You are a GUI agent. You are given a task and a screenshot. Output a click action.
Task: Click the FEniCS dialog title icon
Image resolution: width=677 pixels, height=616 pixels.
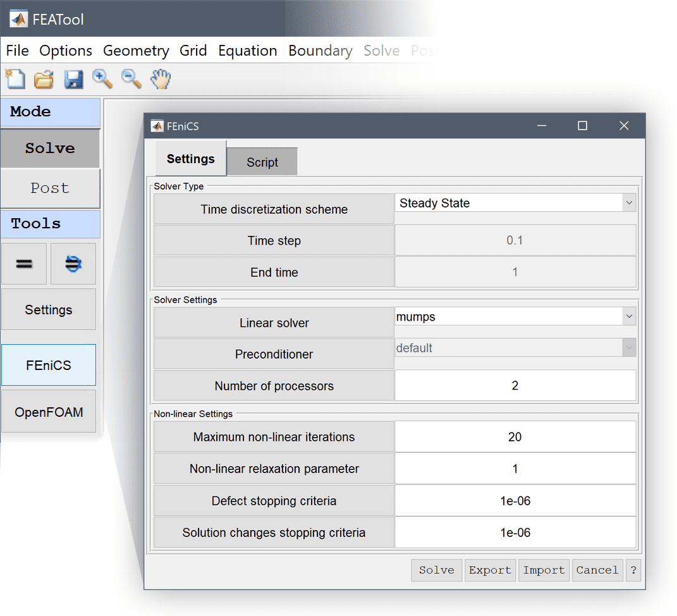(x=157, y=126)
